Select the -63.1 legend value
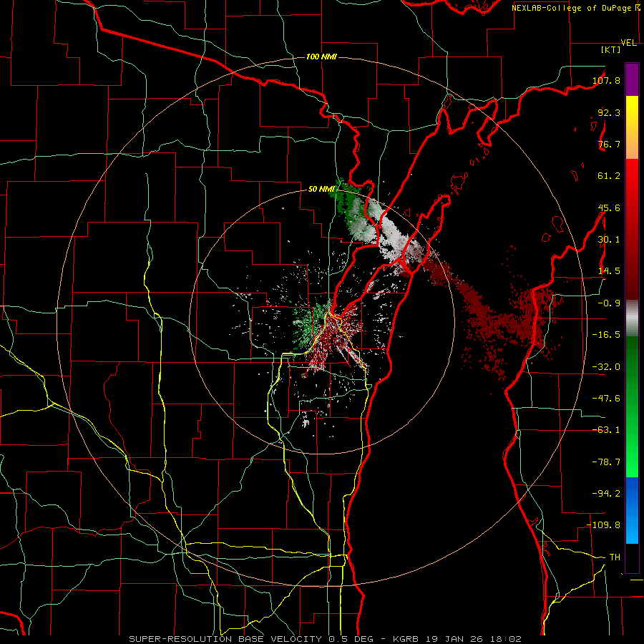 [x=606, y=430]
